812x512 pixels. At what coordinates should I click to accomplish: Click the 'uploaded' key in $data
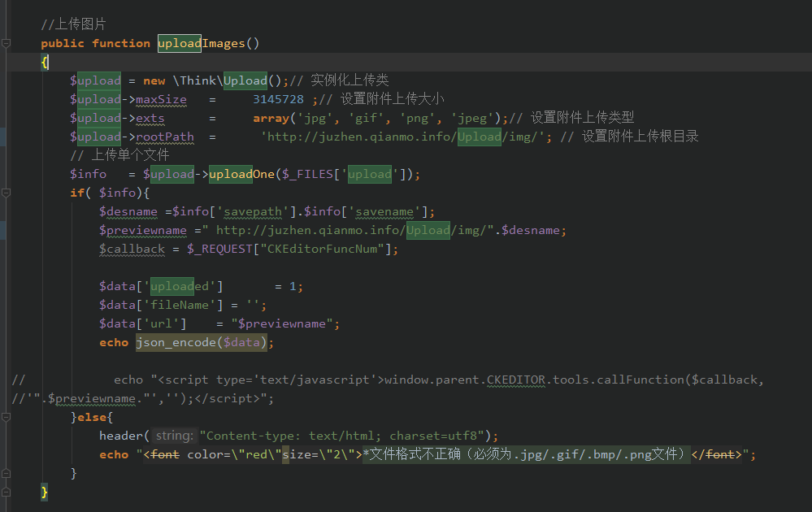tap(180, 286)
